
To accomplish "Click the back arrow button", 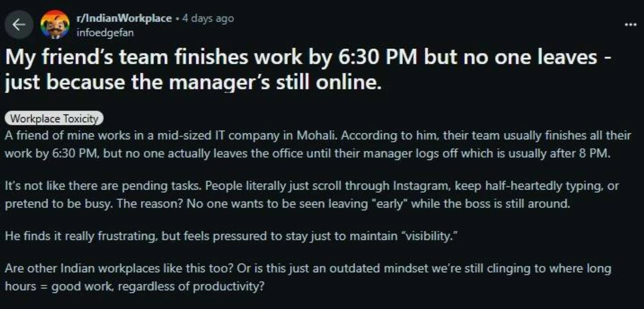I will (19, 25).
